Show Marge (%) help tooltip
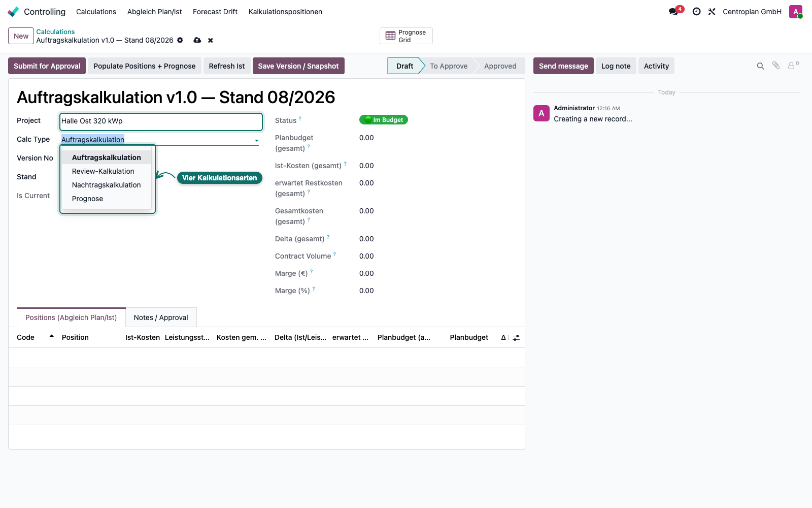 [x=314, y=289]
